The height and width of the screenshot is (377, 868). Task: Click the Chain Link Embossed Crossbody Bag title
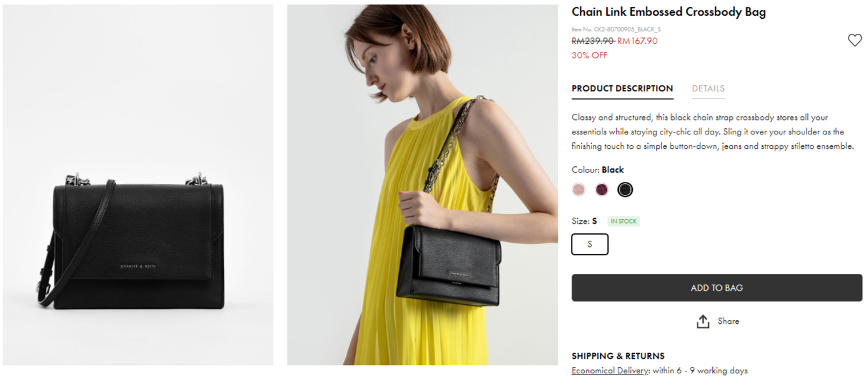pos(669,12)
